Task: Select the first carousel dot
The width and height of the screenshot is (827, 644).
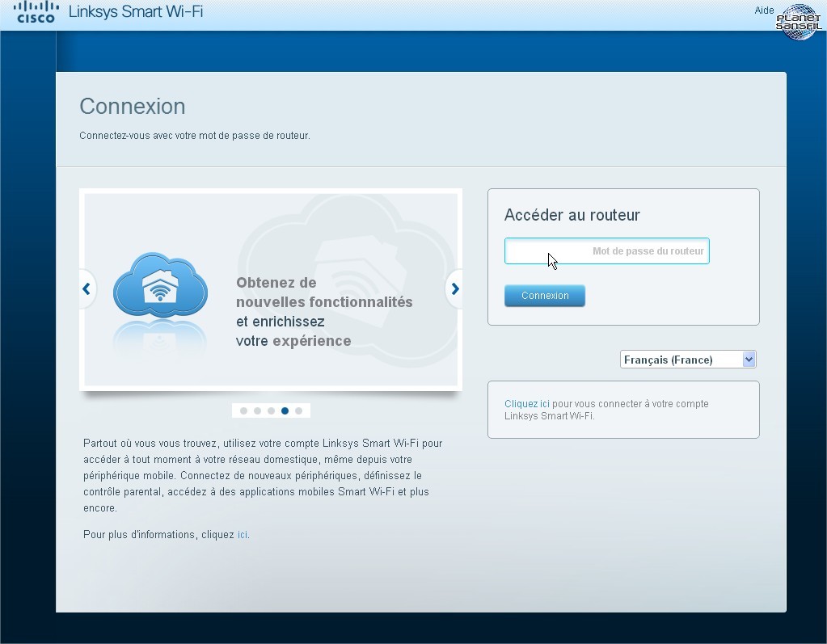Action: tap(243, 410)
